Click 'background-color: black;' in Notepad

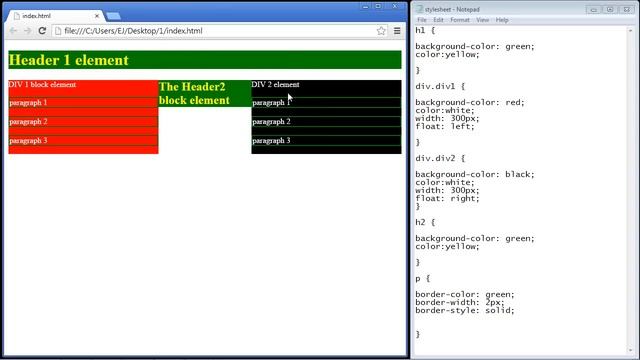click(x=475, y=174)
